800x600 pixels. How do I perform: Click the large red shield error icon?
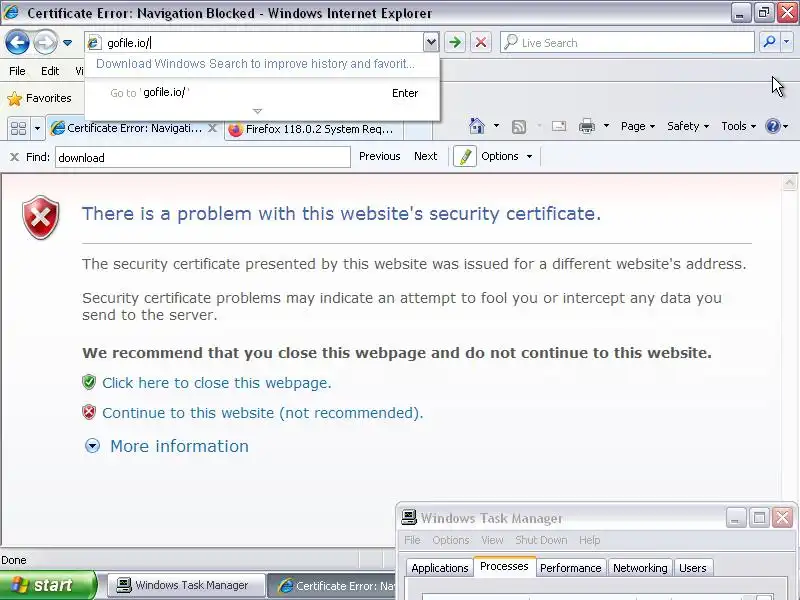tap(41, 217)
